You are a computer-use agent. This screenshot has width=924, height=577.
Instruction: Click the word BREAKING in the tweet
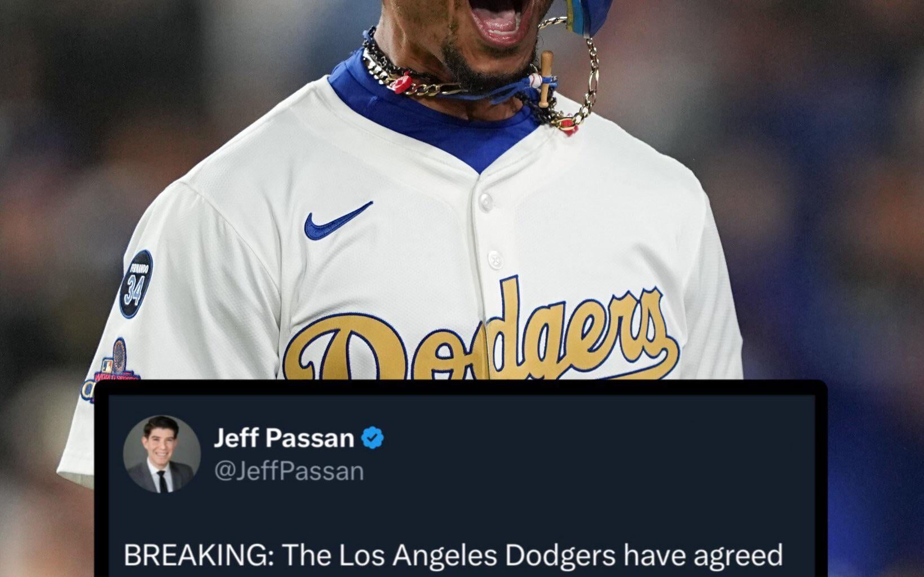[x=195, y=556]
